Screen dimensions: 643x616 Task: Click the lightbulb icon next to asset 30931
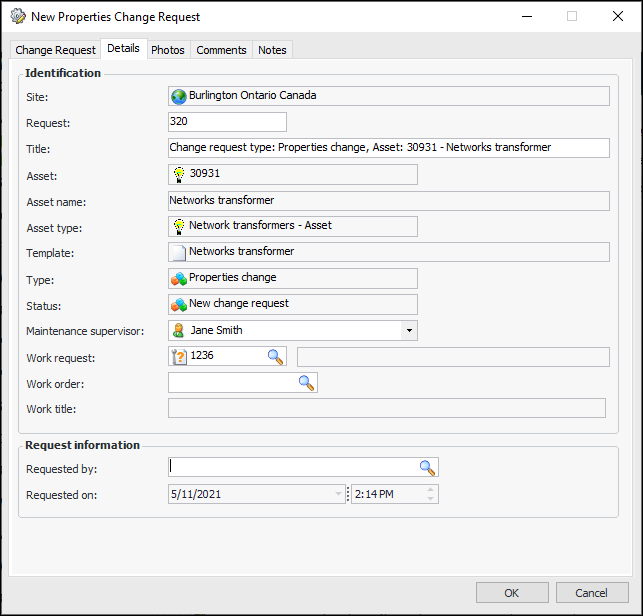pos(179,174)
